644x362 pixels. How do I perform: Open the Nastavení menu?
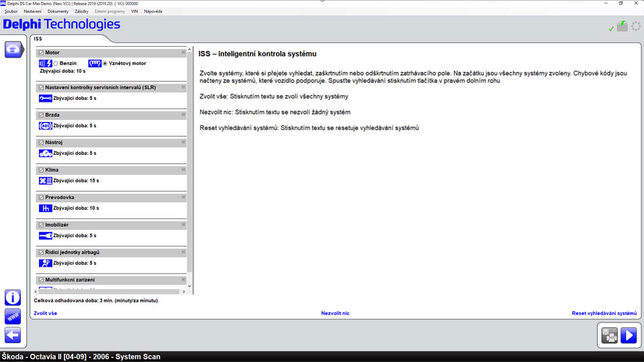pos(32,11)
